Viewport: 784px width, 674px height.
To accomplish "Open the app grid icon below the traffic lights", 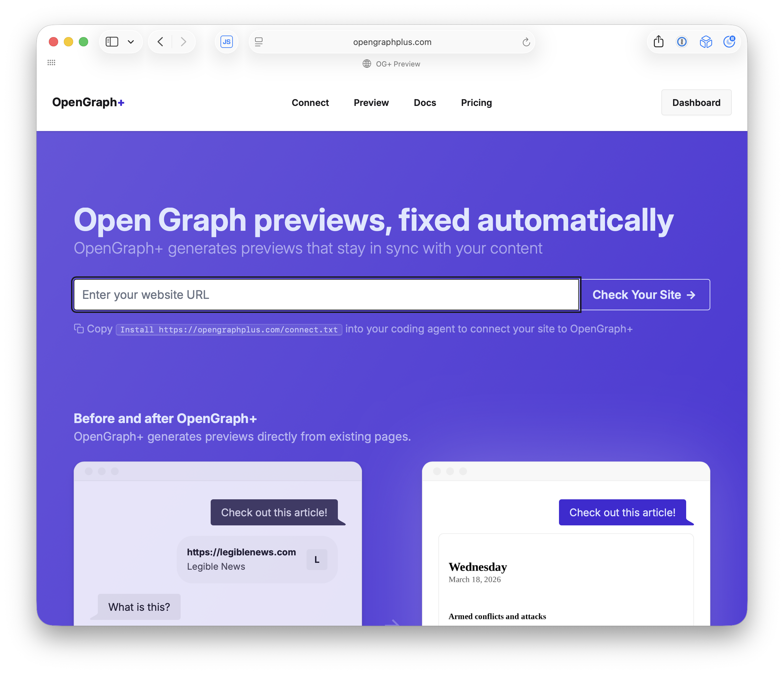I will pyautogui.click(x=52, y=62).
